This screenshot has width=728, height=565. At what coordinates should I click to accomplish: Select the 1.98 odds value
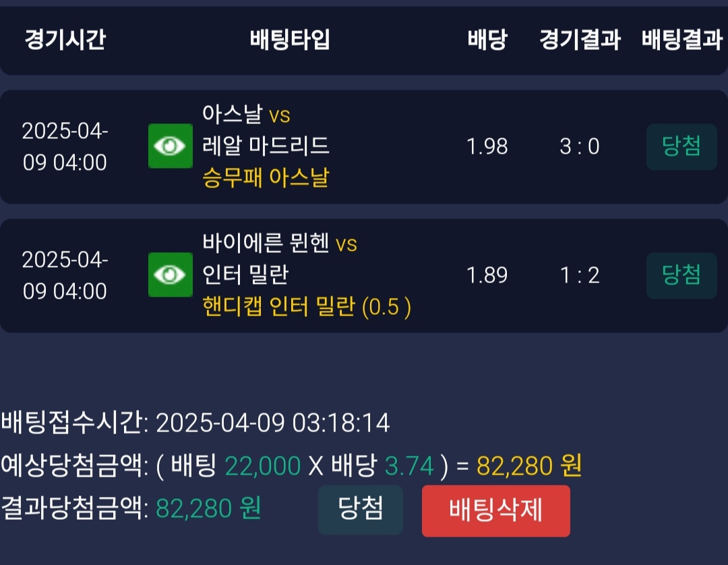(487, 146)
